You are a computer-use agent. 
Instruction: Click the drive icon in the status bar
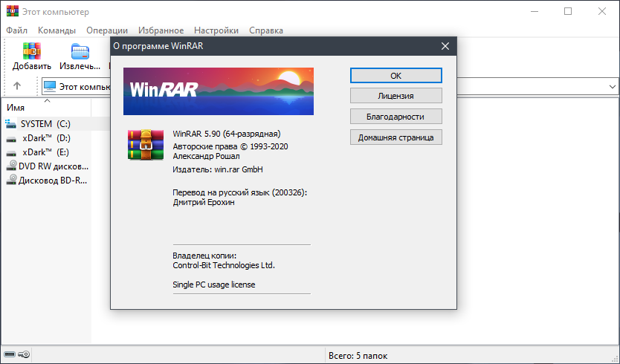pos(10,354)
